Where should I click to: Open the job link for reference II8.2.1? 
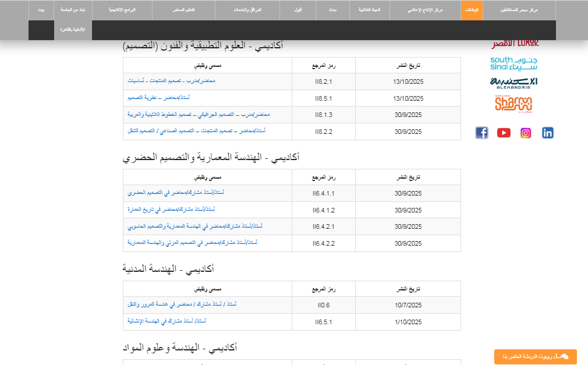click(x=171, y=81)
